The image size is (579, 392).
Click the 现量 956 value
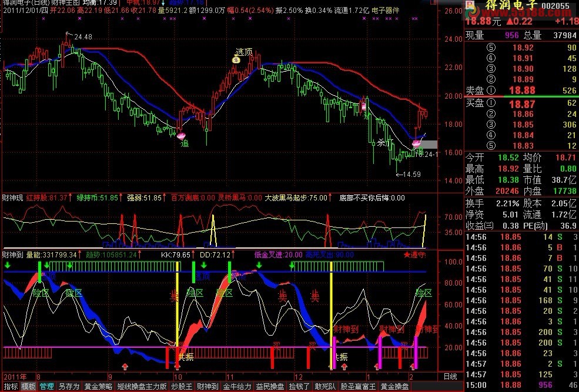pyautogui.click(x=511, y=35)
